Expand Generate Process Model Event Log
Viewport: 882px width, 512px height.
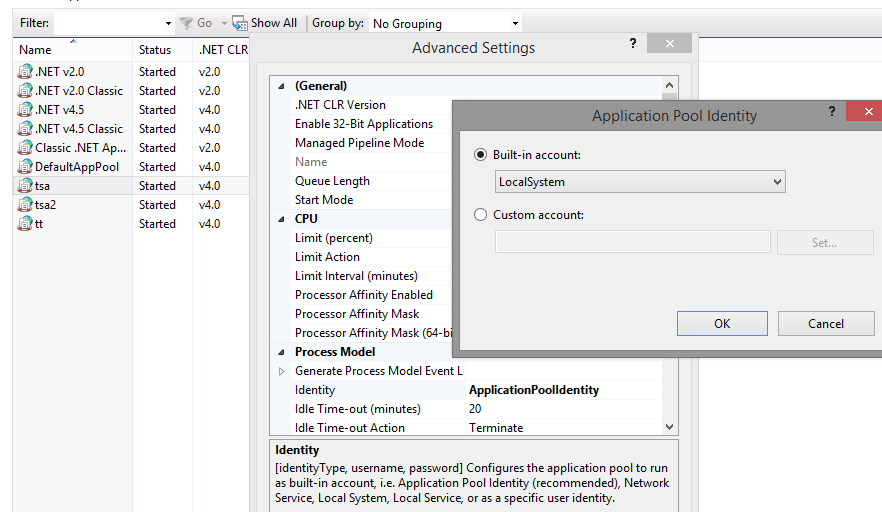click(x=281, y=371)
